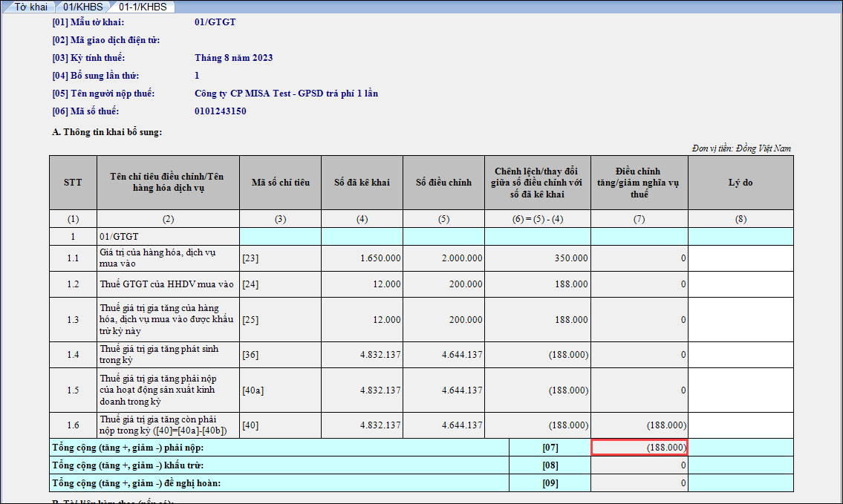Select the total cell for indicator [08]
This screenshot has height=504, width=843.
(639, 465)
